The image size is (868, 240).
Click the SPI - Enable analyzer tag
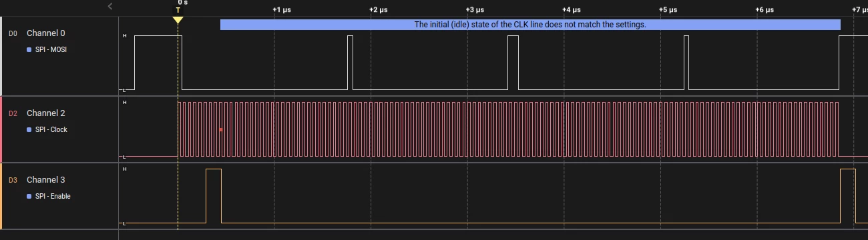point(53,196)
